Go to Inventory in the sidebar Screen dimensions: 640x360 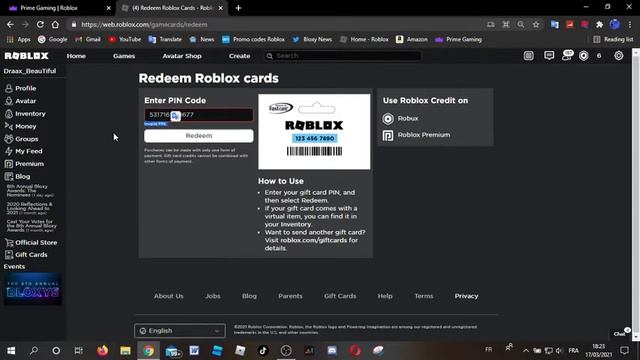(x=25, y=113)
